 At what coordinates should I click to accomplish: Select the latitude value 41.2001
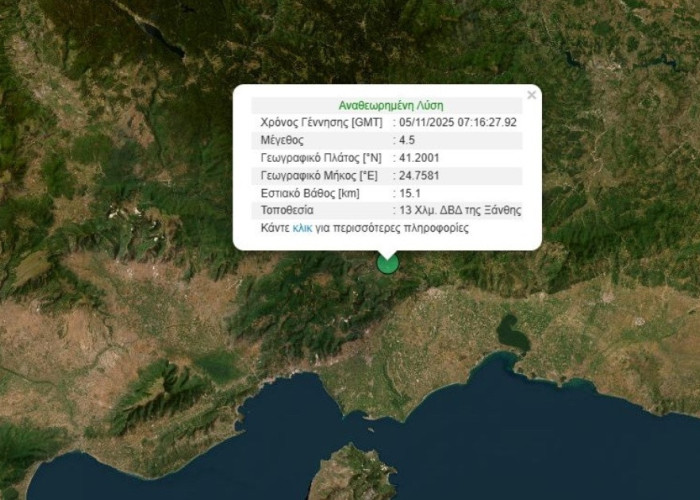pos(419,158)
